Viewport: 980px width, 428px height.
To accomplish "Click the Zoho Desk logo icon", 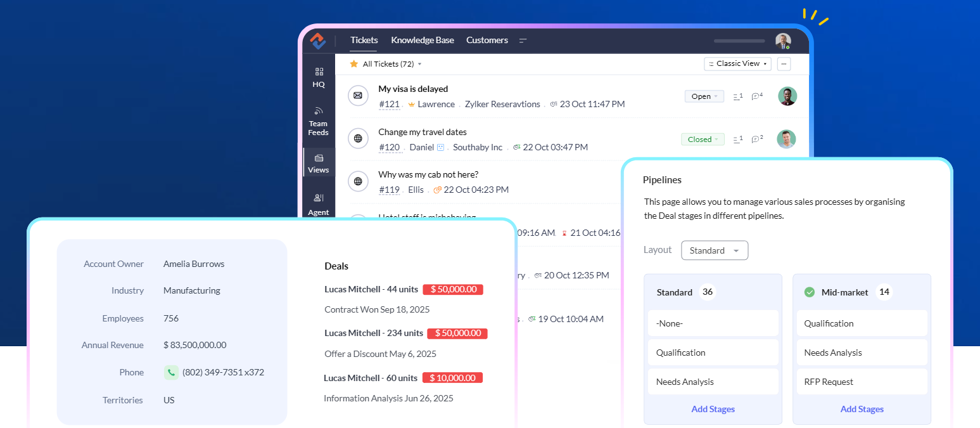I will [318, 41].
